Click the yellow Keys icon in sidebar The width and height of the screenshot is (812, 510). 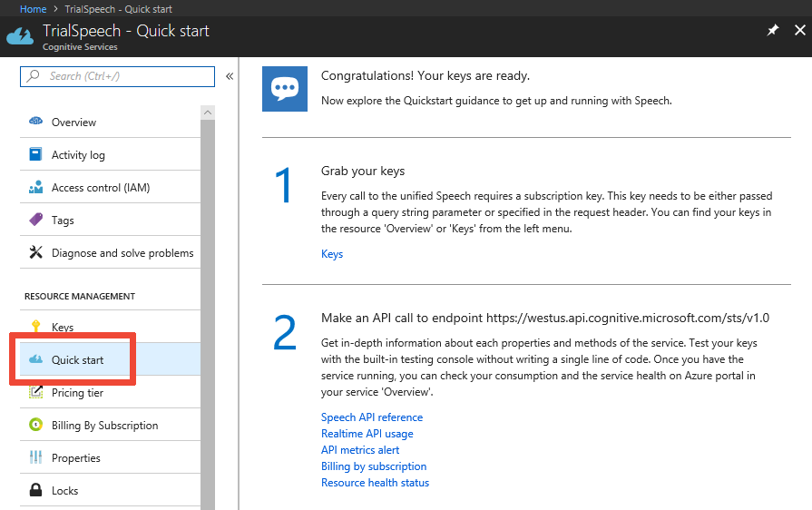point(36,327)
